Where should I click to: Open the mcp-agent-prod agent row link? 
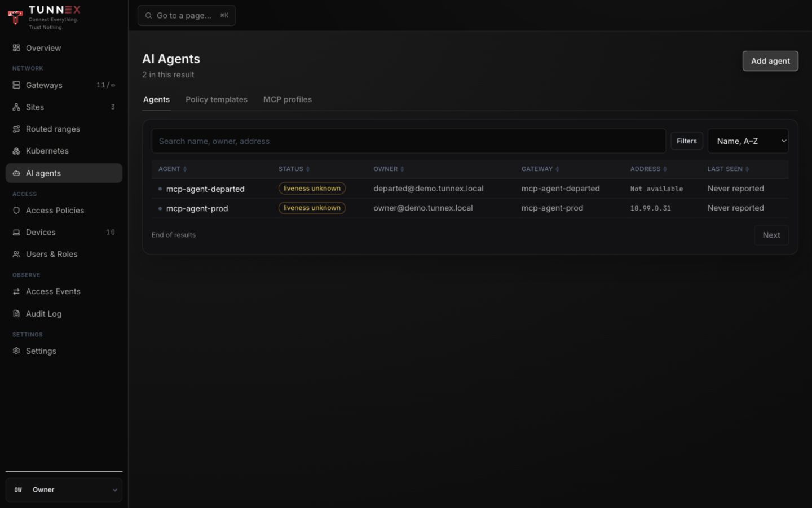click(197, 209)
